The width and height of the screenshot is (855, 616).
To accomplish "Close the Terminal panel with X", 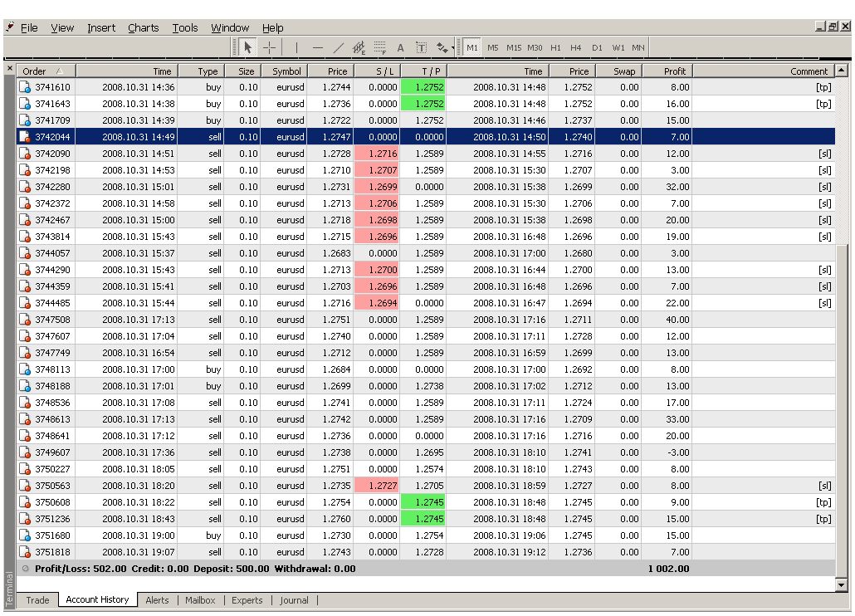I will (x=10, y=69).
